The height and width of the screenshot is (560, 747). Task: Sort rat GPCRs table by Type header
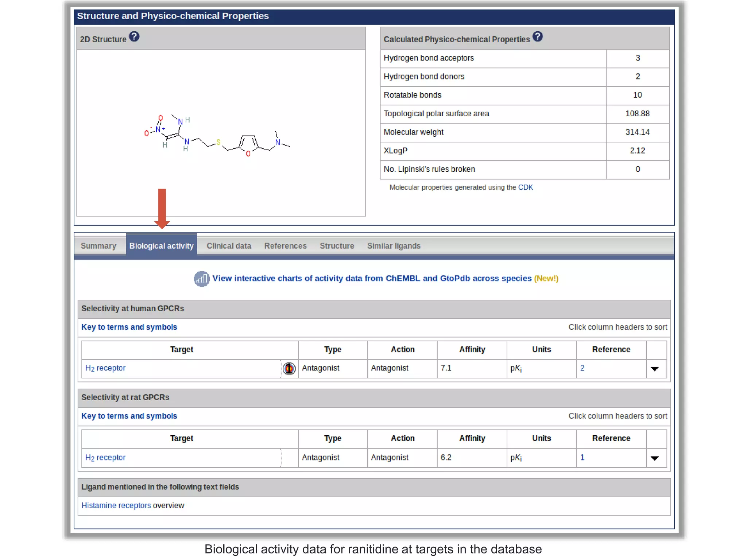(333, 439)
